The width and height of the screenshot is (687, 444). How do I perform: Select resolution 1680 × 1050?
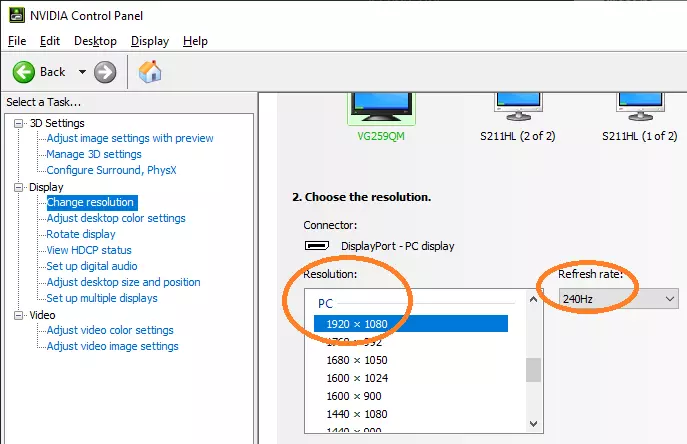tap(357, 360)
